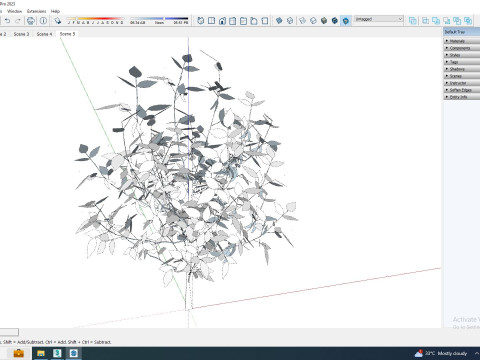Expand the Instructor panel
Viewport: 480px width, 360px height.
pos(462,83)
